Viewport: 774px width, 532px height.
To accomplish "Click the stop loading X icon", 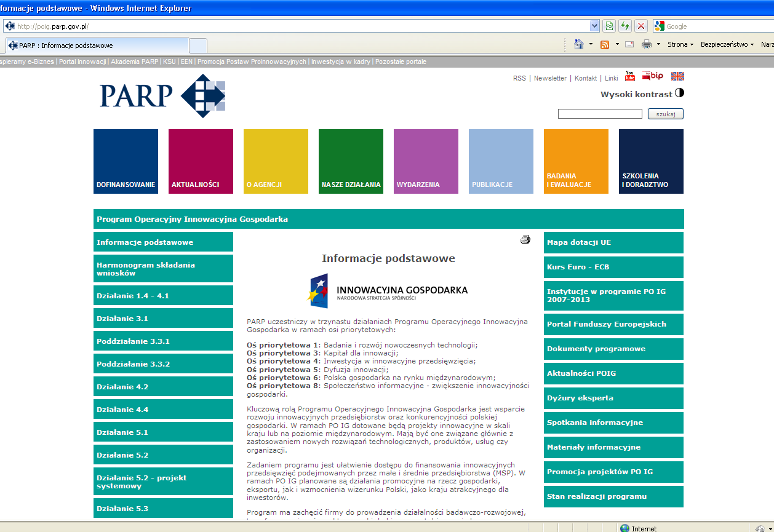I will [x=641, y=26].
